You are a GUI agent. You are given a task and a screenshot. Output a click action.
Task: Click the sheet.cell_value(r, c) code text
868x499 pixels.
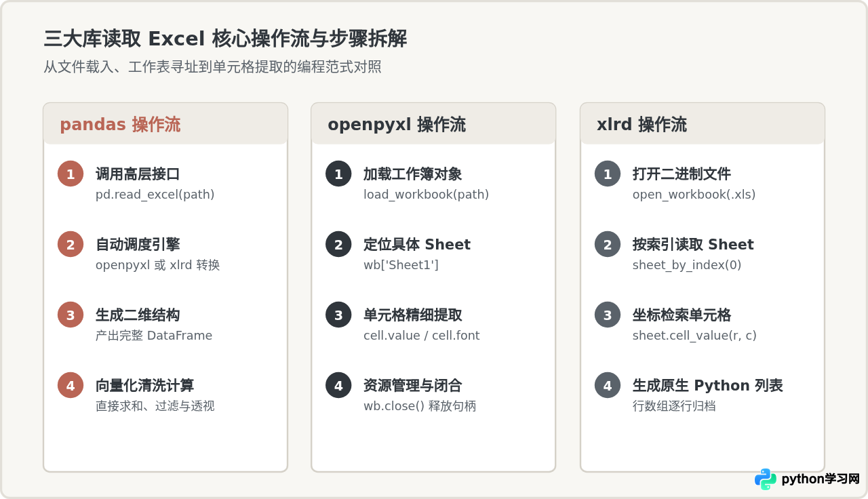point(694,336)
